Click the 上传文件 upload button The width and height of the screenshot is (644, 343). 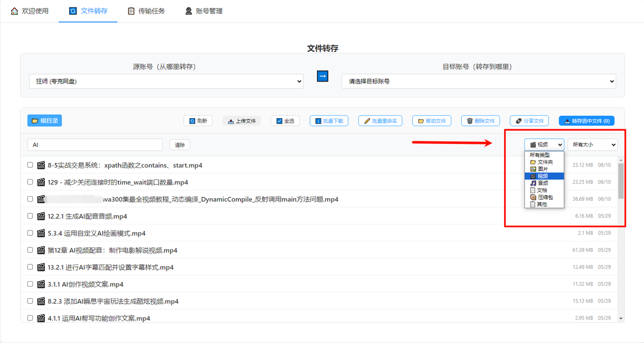coord(242,121)
